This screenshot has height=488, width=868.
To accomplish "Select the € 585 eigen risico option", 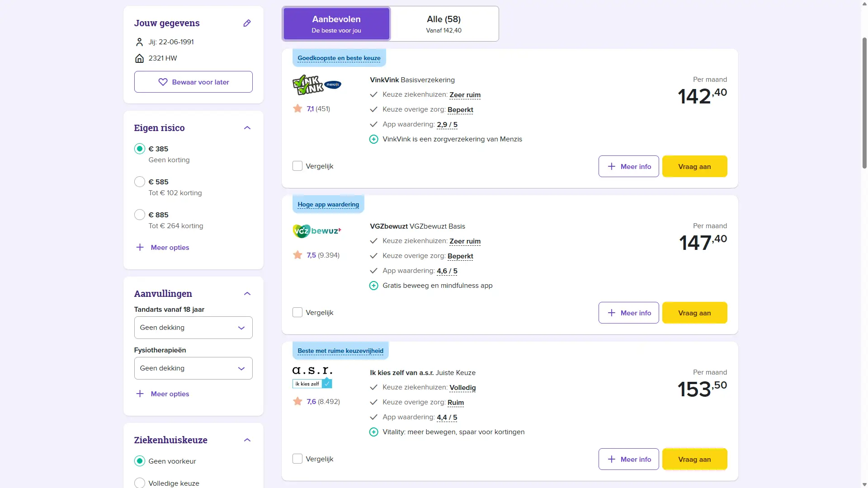I will click(140, 182).
